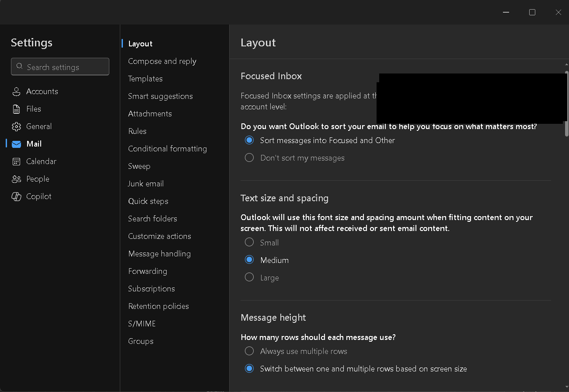Navigate to Retention policies
569x392 pixels.
pos(158,306)
